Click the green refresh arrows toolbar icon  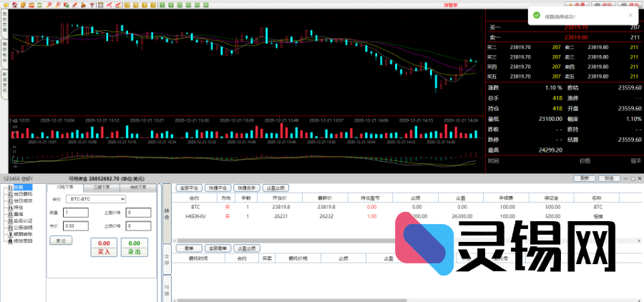coord(39,5)
